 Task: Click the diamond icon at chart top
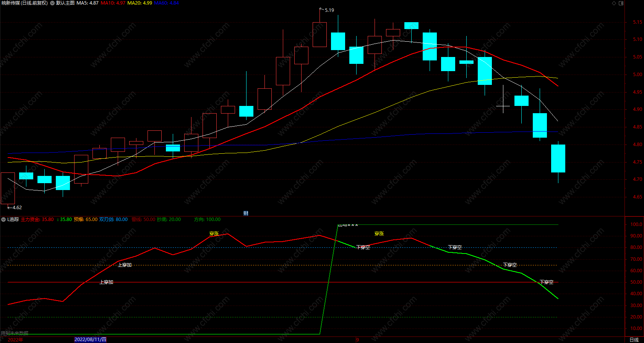(x=614, y=3)
